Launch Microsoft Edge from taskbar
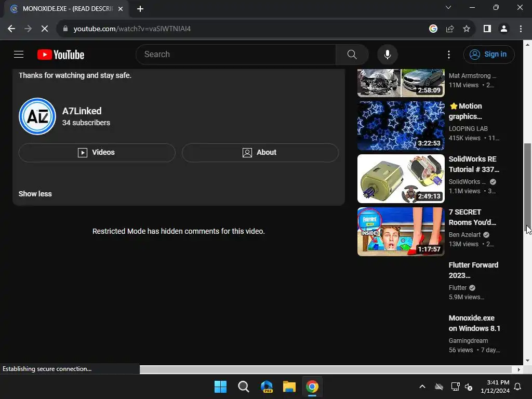This screenshot has width=532, height=399. [x=267, y=387]
